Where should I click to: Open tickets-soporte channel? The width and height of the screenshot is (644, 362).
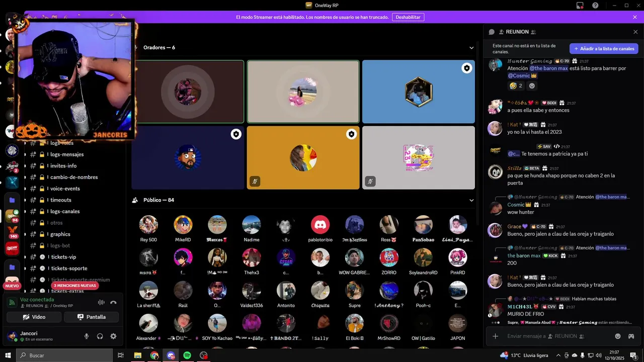pos(69,268)
